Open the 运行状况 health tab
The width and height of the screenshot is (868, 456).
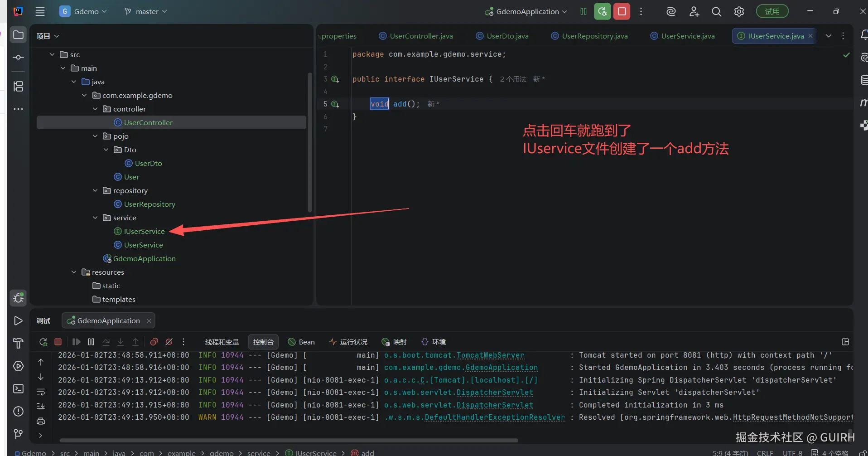click(348, 342)
